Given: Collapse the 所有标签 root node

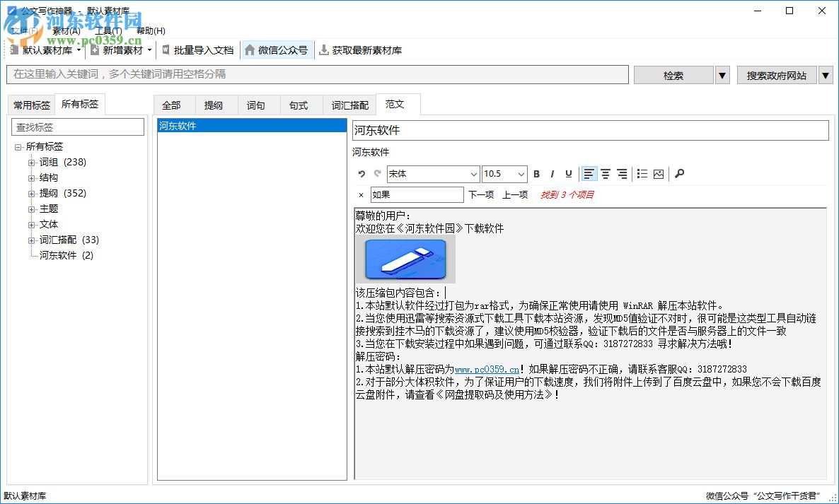Looking at the screenshot, I should point(18,147).
